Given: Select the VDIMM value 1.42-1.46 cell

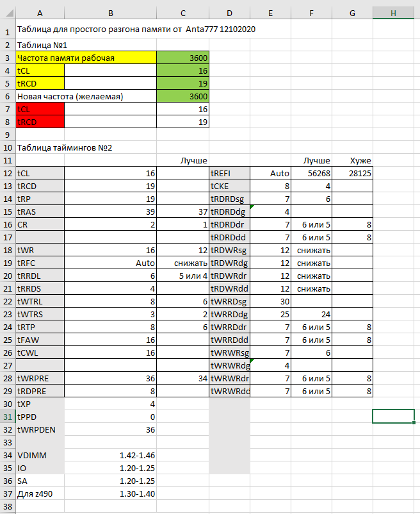Looking at the screenshot, I should [110, 455].
